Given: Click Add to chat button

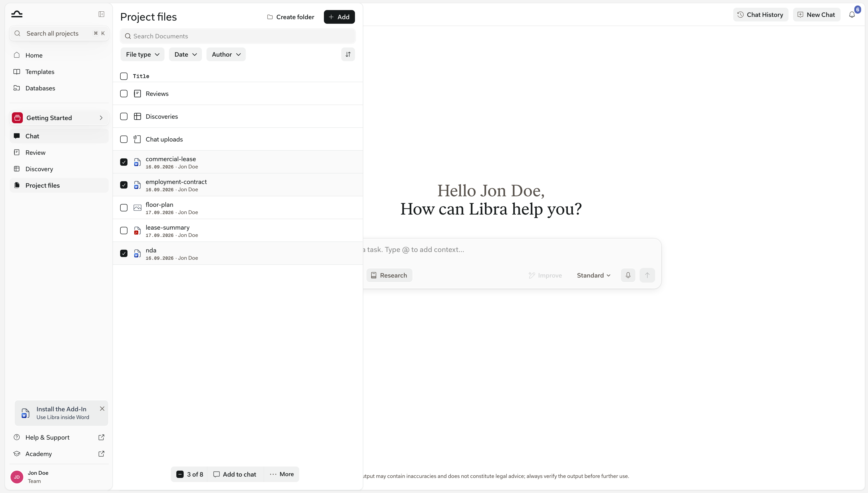Looking at the screenshot, I should (x=235, y=474).
